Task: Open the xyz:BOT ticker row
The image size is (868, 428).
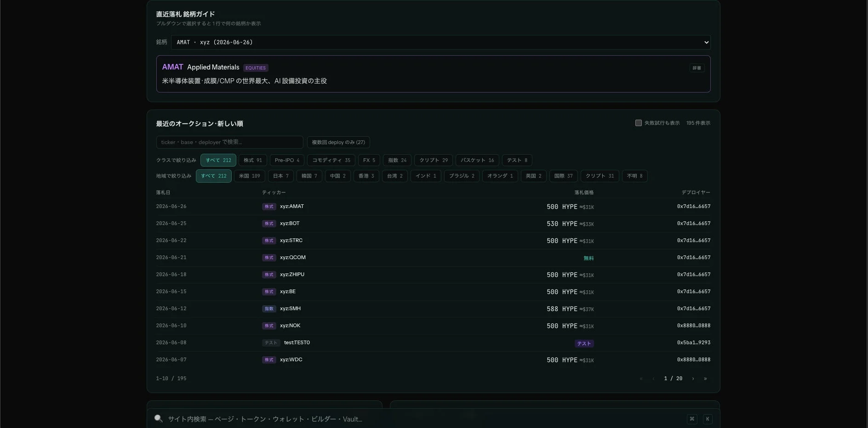Action: (x=290, y=224)
